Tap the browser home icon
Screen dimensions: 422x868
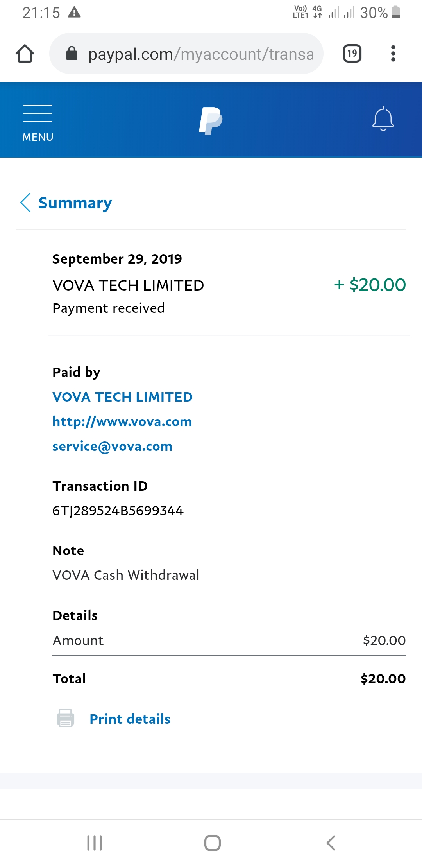coord(25,54)
